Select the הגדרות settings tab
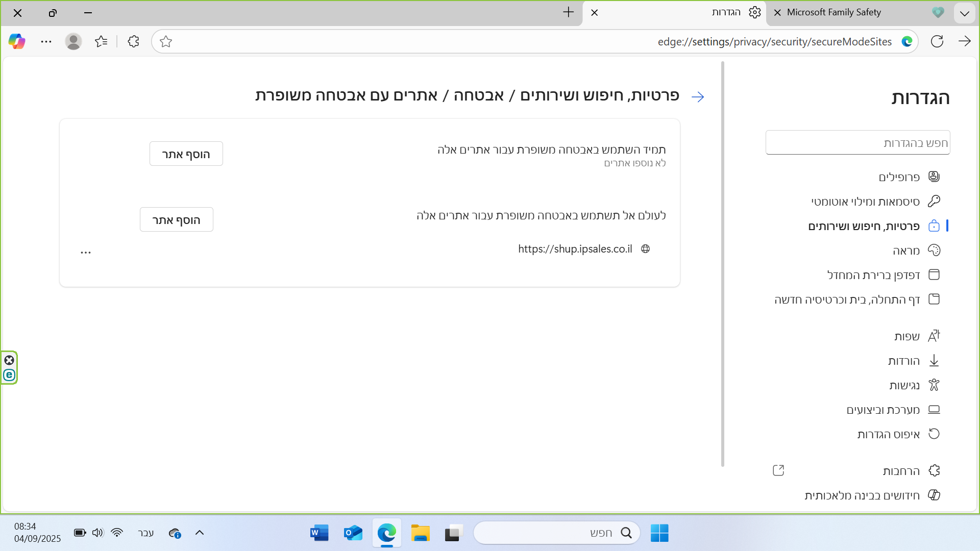The image size is (980, 551). click(x=674, y=13)
